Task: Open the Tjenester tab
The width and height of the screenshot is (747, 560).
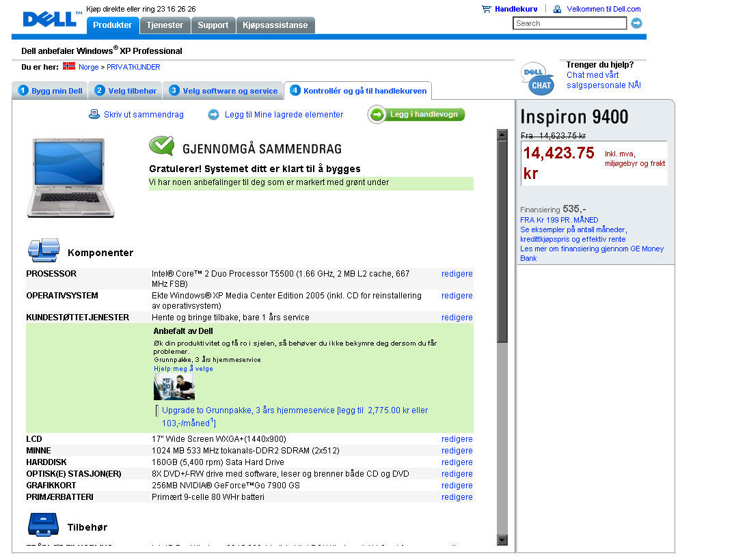Action: [165, 25]
